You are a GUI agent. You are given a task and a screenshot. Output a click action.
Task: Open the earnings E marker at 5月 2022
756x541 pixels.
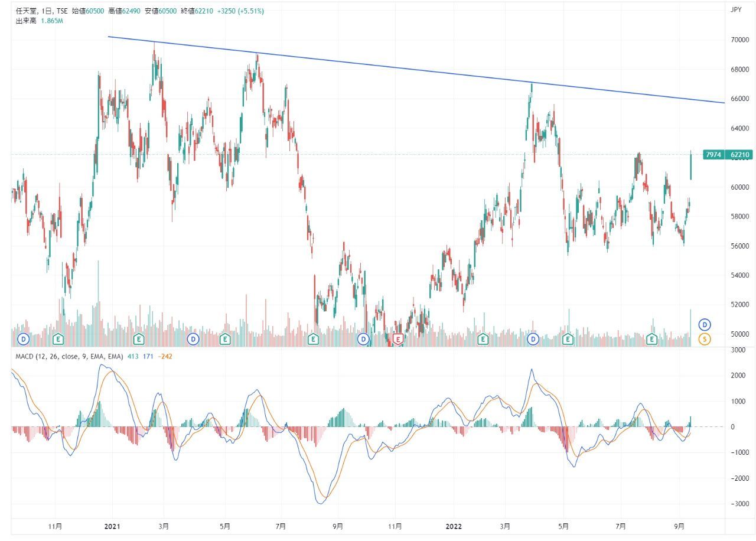[568, 339]
